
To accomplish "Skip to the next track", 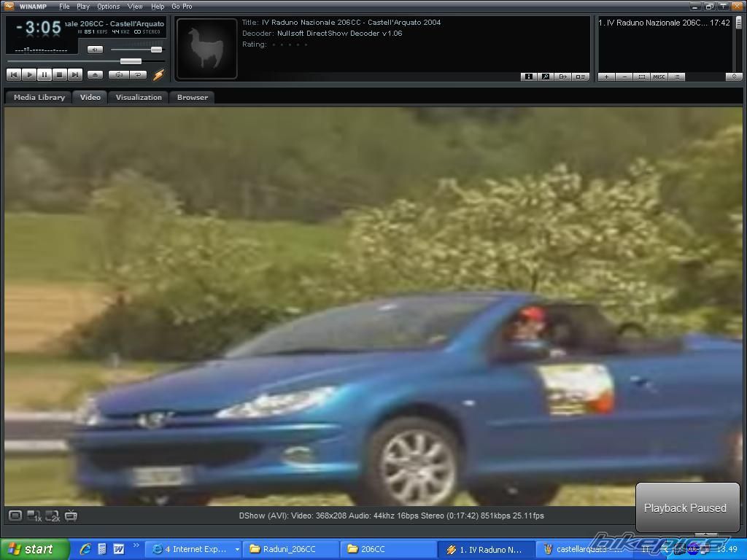I will (x=75, y=74).
